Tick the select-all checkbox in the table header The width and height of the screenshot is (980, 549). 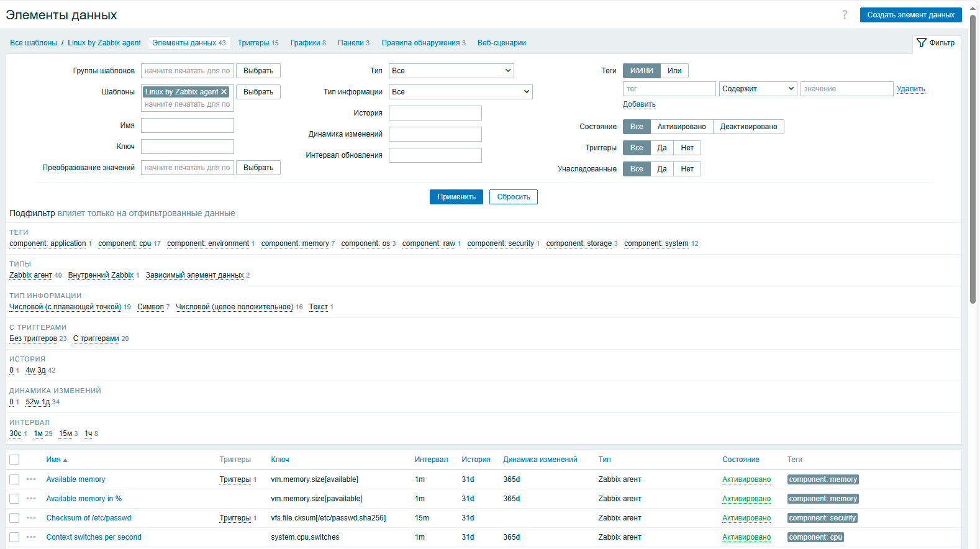(14, 460)
